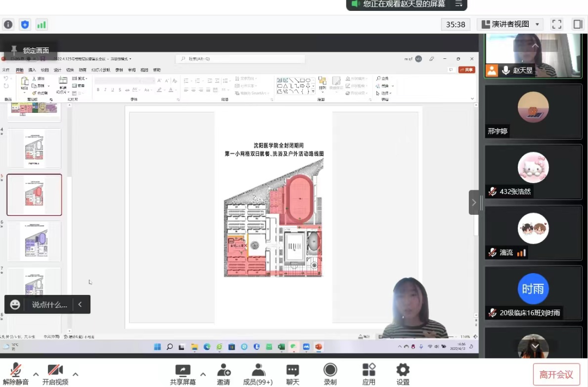588x387 pixels.
Task: Turn on the camera (开启视频)
Action: coord(55,374)
